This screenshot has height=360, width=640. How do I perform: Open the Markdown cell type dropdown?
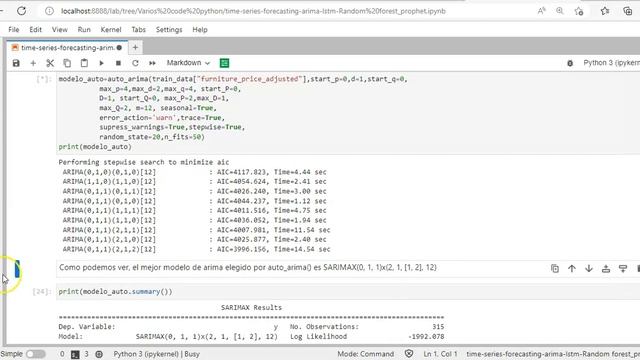click(188, 63)
